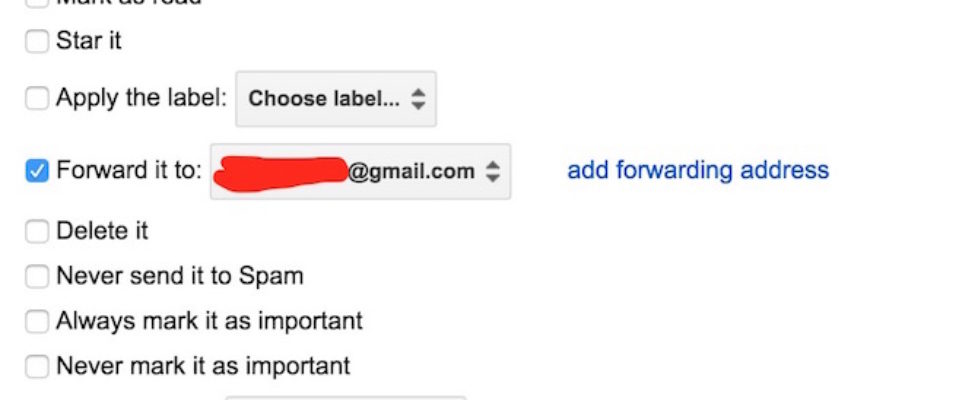Image resolution: width=978 pixels, height=400 pixels.
Task: Enable Never send it to Spam checkbox
Action: coord(37,276)
